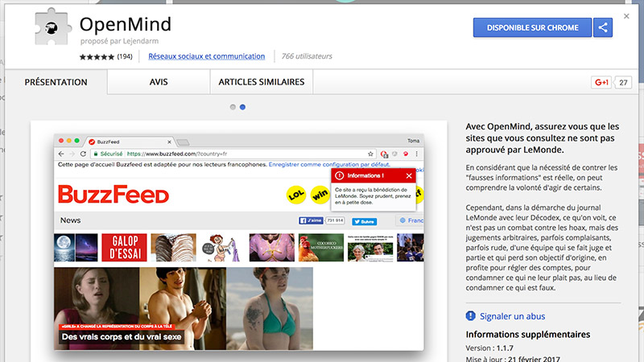Click the bookmark star in the screenshot address bar

tap(370, 154)
